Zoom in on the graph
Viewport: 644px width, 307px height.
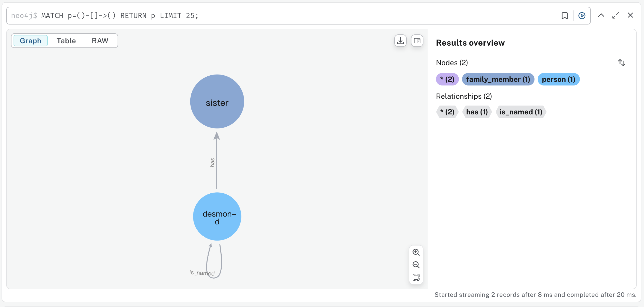(x=416, y=252)
